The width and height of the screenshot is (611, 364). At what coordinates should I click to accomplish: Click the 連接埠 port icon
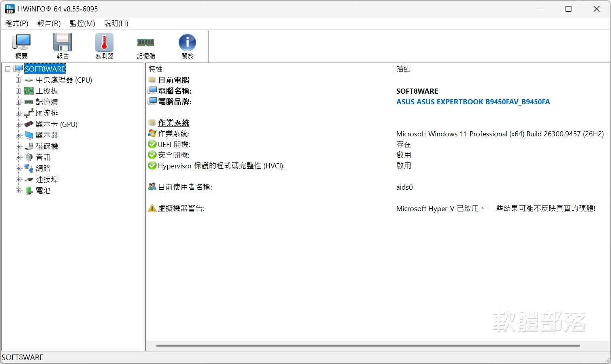[x=29, y=180]
